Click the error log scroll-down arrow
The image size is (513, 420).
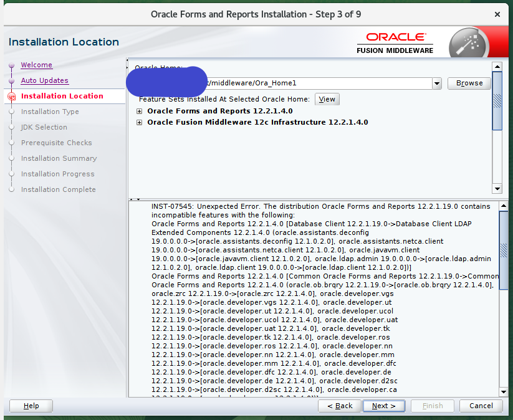coord(504,392)
